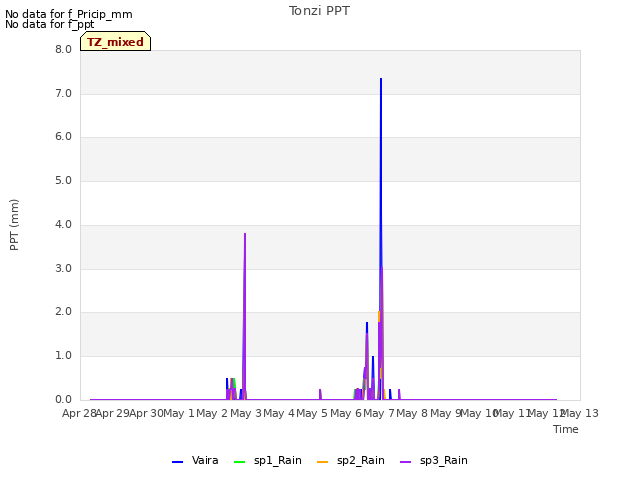Image resolution: width=640 pixels, height=480 pixels.
Task: Click the blue Vaira peak near 1.8
Action: pyautogui.click(x=367, y=323)
